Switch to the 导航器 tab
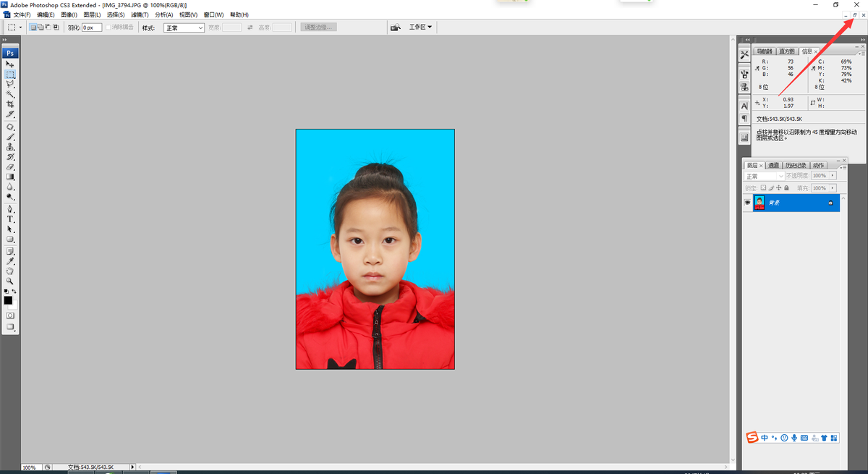The height and width of the screenshot is (474, 868). (x=765, y=51)
